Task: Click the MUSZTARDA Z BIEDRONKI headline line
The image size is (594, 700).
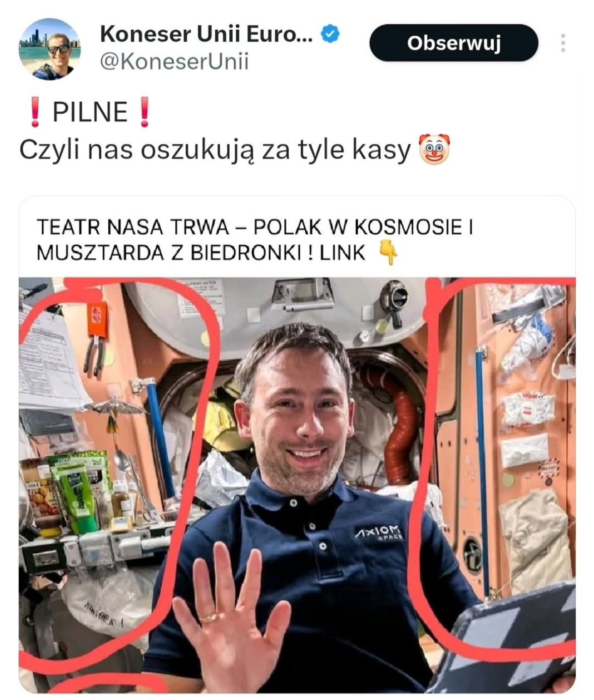Action: coord(201,253)
